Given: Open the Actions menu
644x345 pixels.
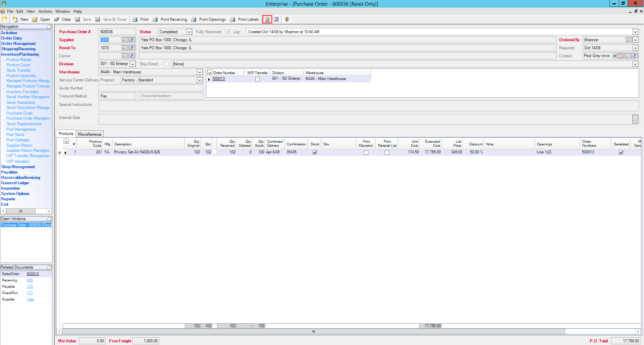Looking at the screenshot, I should point(45,11).
